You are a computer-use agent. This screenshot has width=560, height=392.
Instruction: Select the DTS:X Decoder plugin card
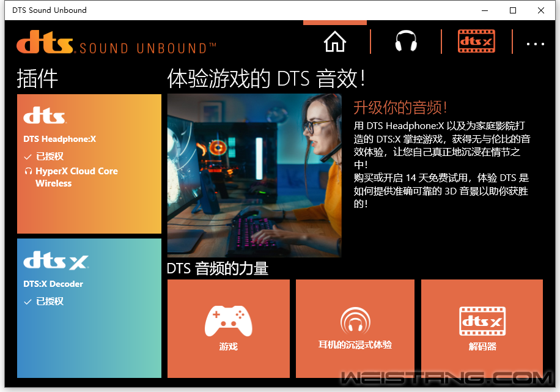pos(89,308)
